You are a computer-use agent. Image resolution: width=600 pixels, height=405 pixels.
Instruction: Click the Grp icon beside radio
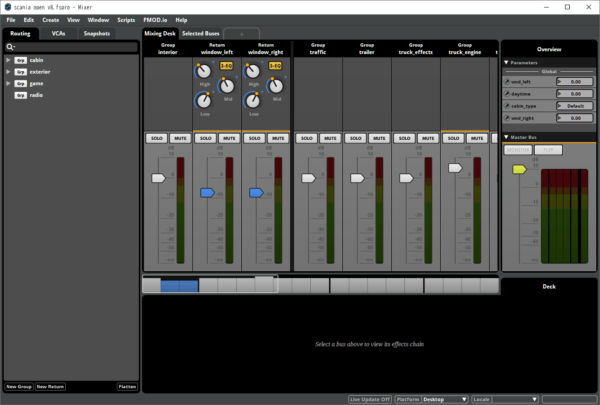point(20,95)
